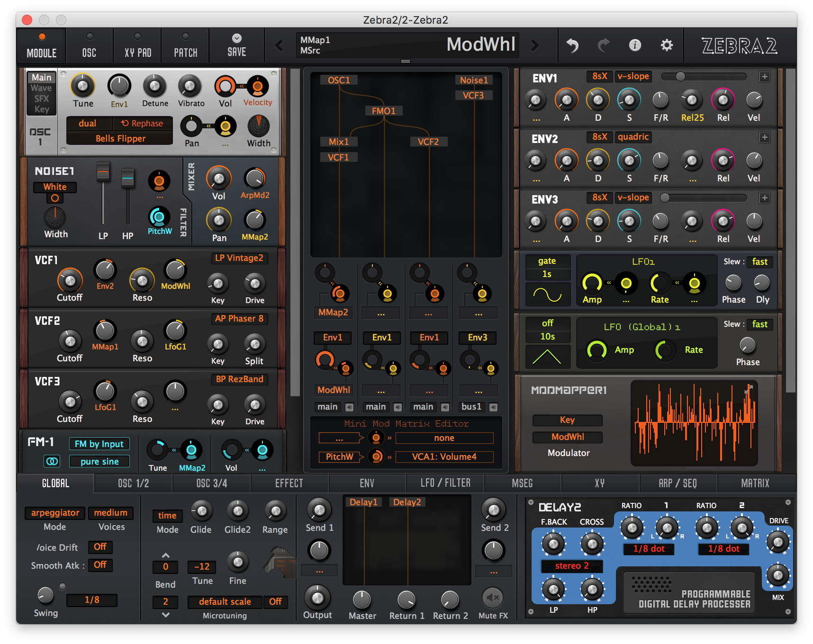
Task: Open the arpeggiator Mode dropdown
Action: click(55, 513)
